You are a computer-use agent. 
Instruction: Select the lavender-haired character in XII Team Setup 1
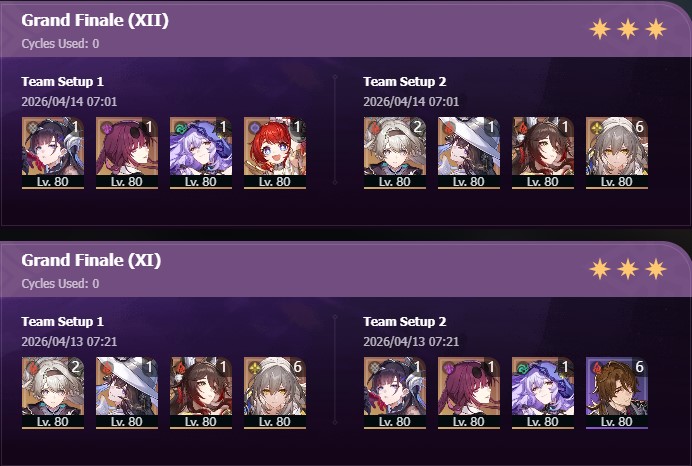pyautogui.click(x=201, y=153)
